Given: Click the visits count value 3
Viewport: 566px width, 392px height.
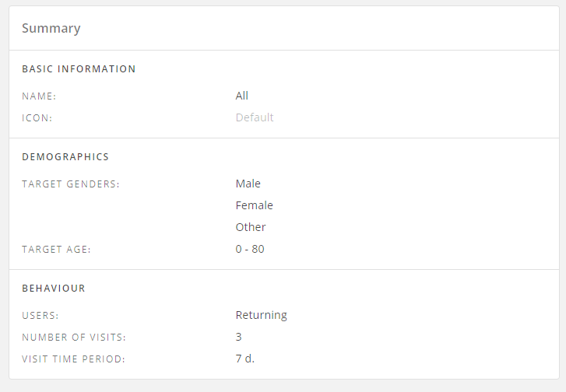Looking at the screenshot, I should coord(239,337).
